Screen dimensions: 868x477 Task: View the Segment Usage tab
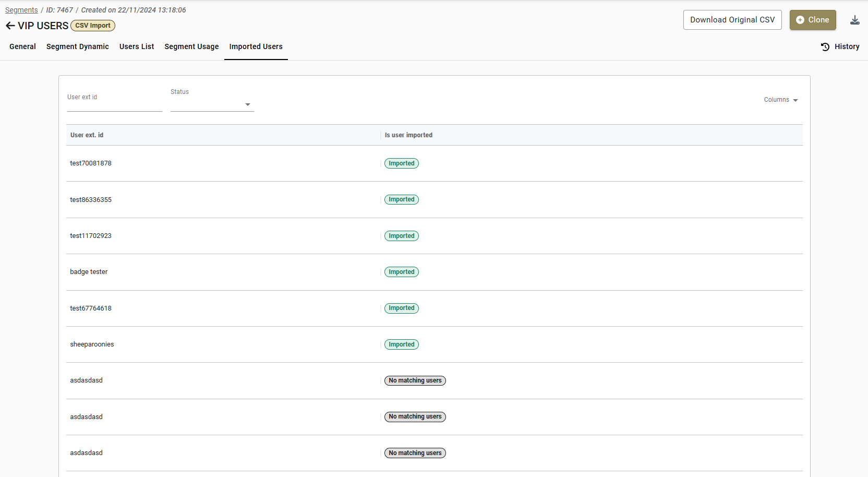pos(191,46)
